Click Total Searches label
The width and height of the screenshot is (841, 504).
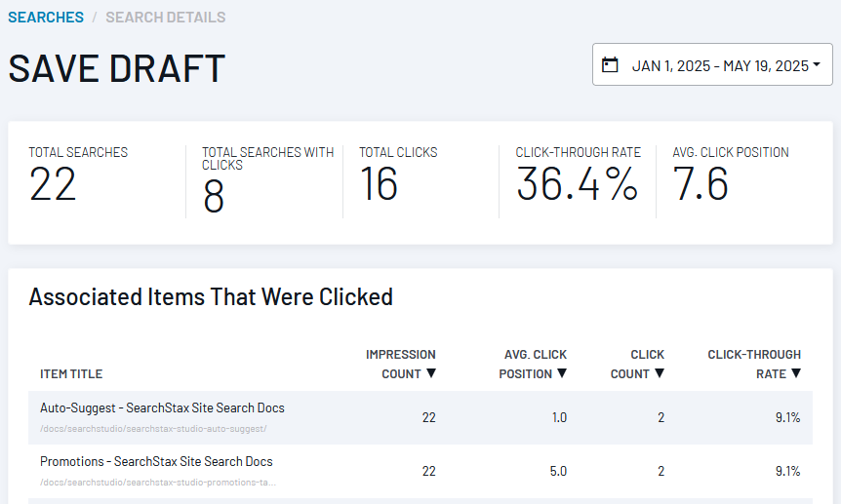[x=78, y=152]
